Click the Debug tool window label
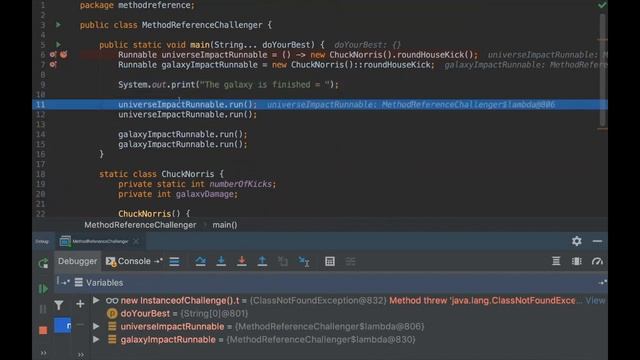 point(42,241)
